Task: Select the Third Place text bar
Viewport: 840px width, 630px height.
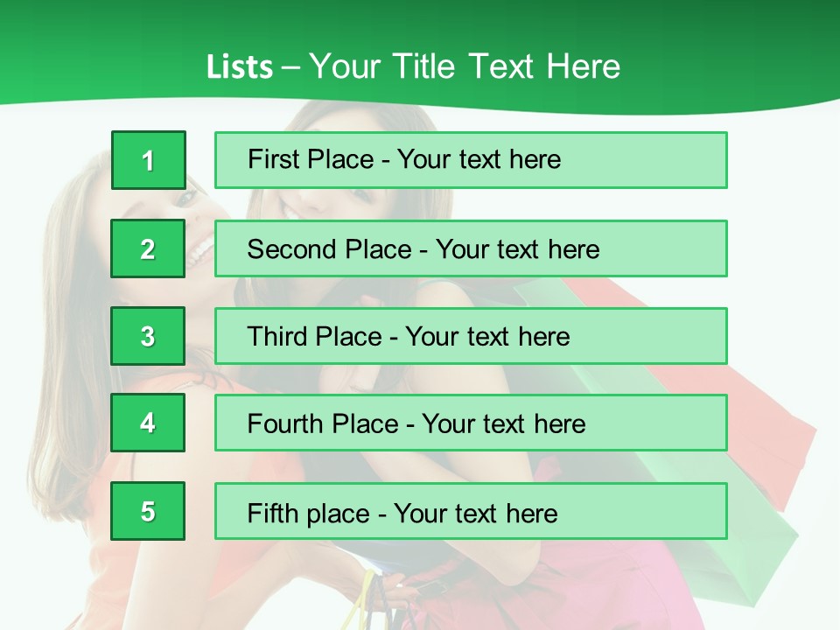Action: click(x=471, y=336)
